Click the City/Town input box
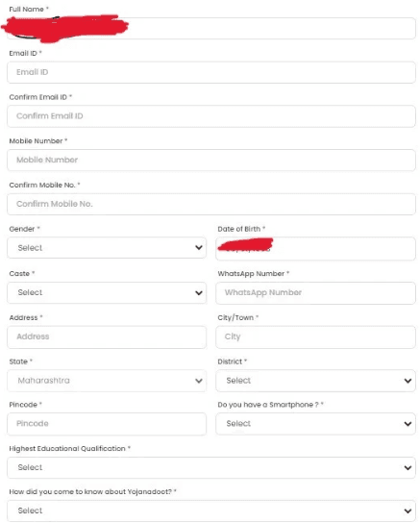The height and width of the screenshot is (523, 420). coord(315,336)
